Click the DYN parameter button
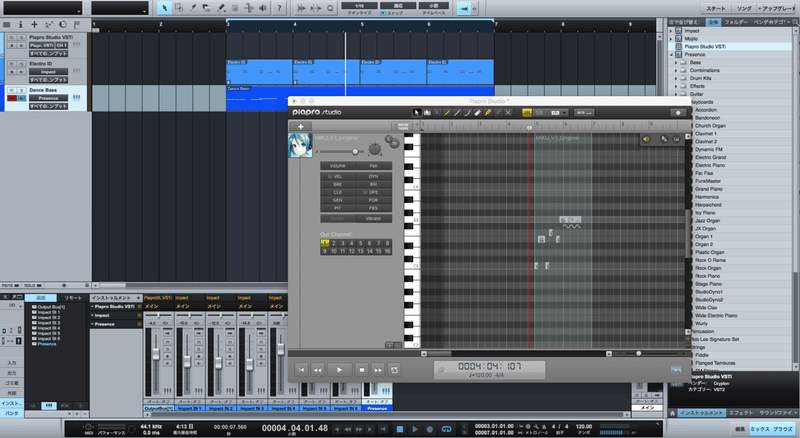The height and width of the screenshot is (438, 800). 374,176
